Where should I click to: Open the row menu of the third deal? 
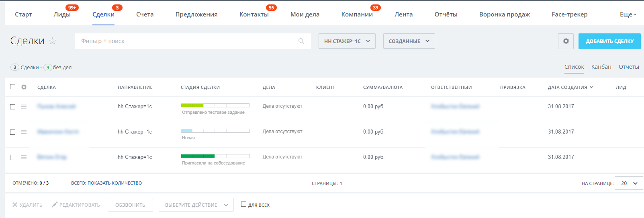coord(24,157)
